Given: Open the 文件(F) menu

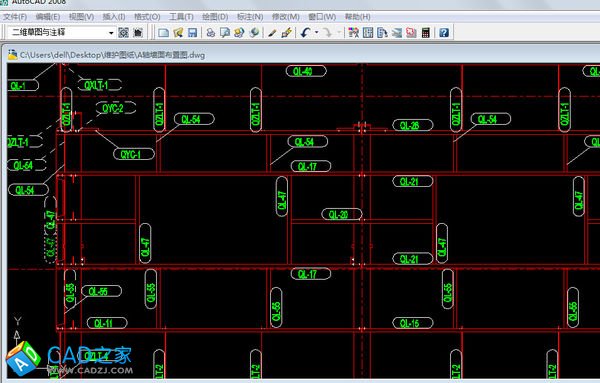Looking at the screenshot, I should [15, 17].
